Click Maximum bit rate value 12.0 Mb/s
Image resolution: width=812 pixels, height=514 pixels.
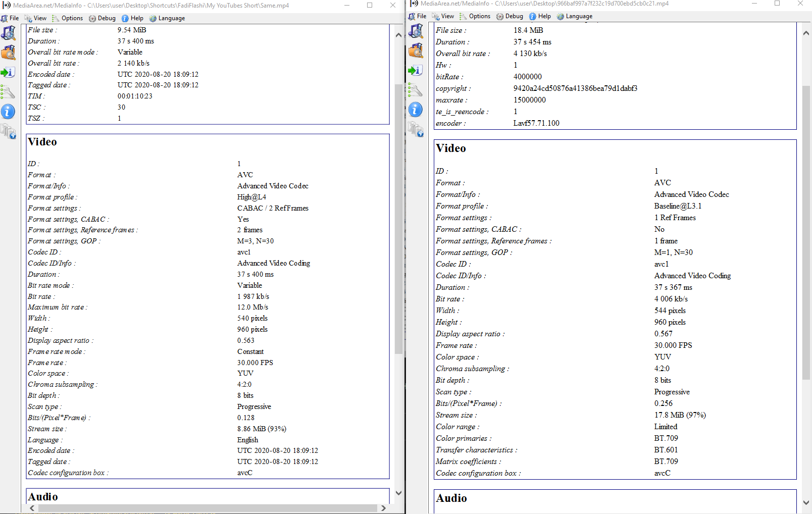pos(252,307)
